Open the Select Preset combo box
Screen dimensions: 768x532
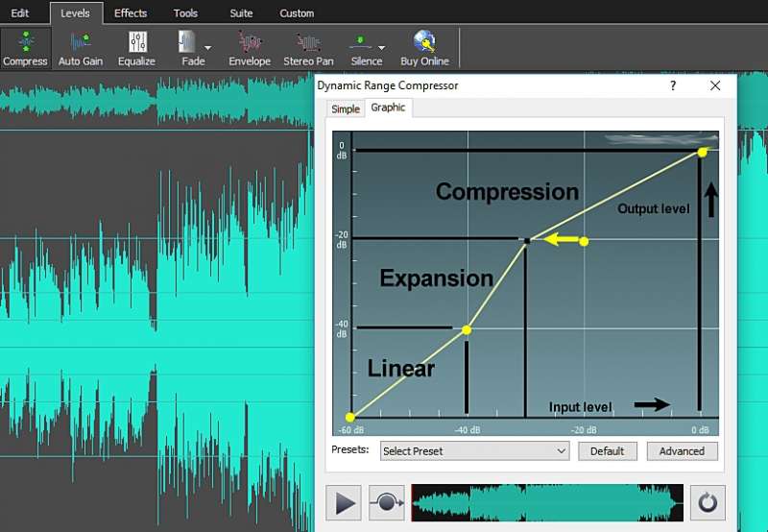click(474, 451)
